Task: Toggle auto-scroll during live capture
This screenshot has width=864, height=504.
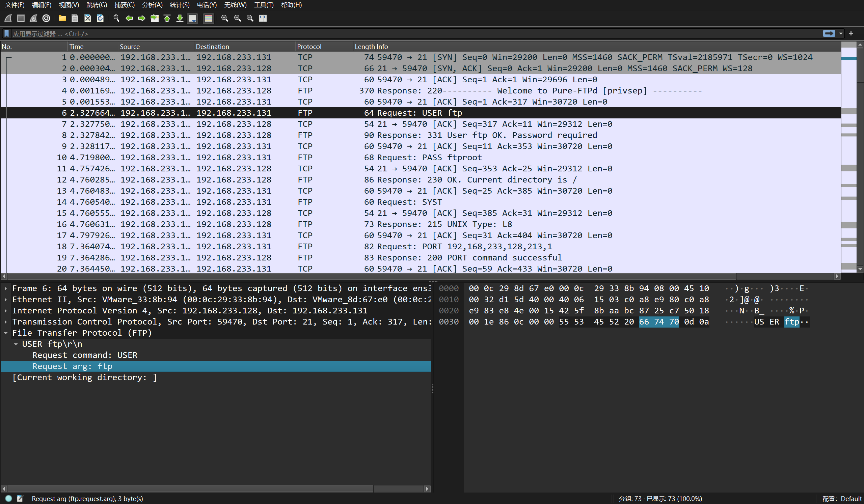Action: click(192, 18)
